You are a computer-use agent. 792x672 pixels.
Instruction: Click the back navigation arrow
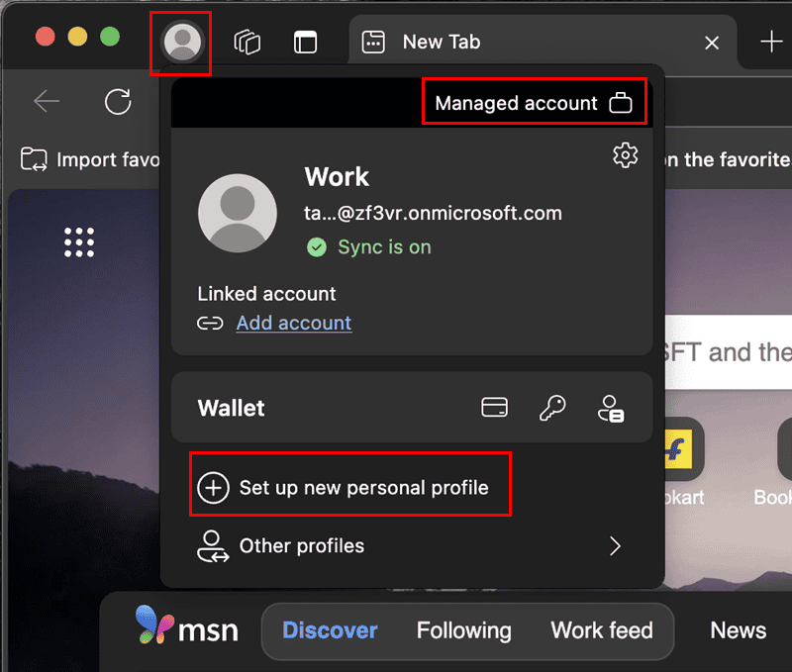tap(47, 101)
